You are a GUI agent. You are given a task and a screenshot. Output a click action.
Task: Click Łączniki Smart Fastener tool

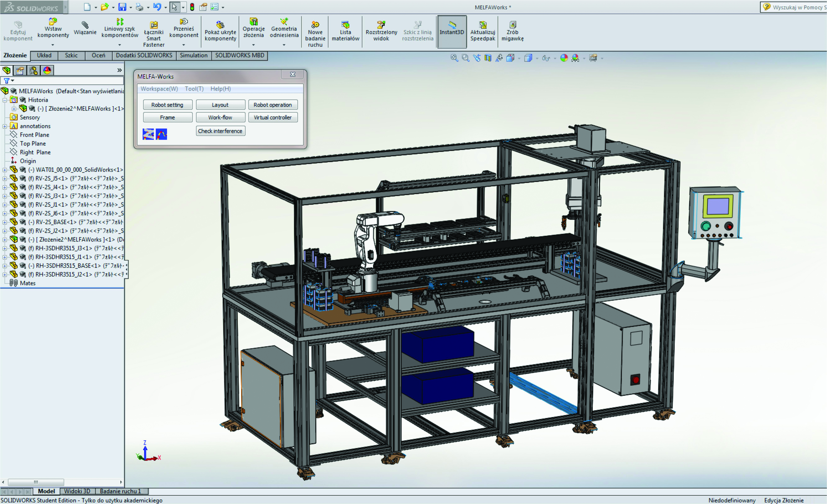click(x=154, y=34)
